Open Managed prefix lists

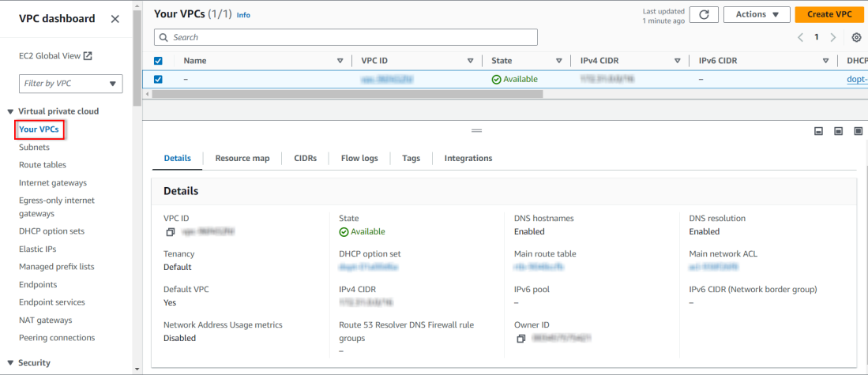(x=56, y=267)
